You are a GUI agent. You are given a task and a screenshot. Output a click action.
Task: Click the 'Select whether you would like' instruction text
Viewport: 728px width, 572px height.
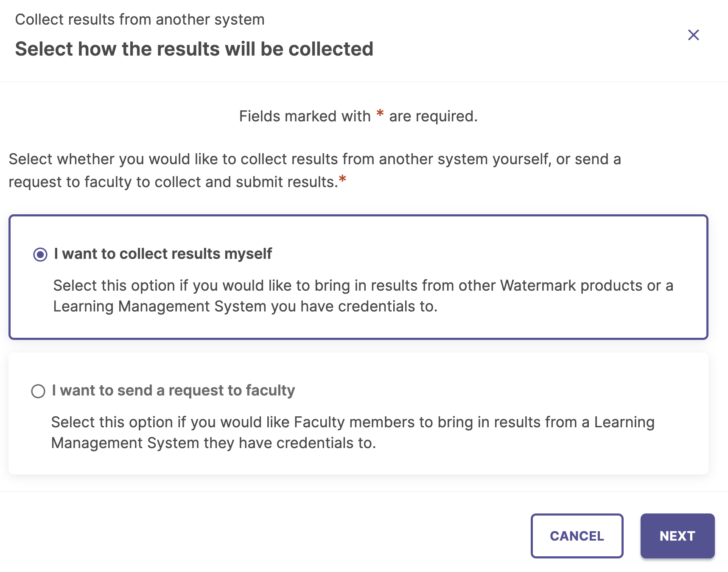(314, 159)
